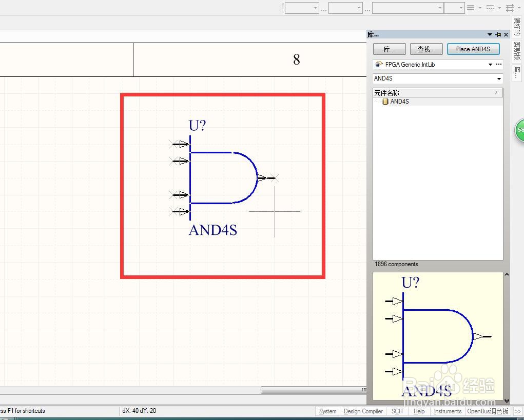Switch to the 剪贴板 vertical side tab
The width and height of the screenshot is (524, 420).
[517, 51]
